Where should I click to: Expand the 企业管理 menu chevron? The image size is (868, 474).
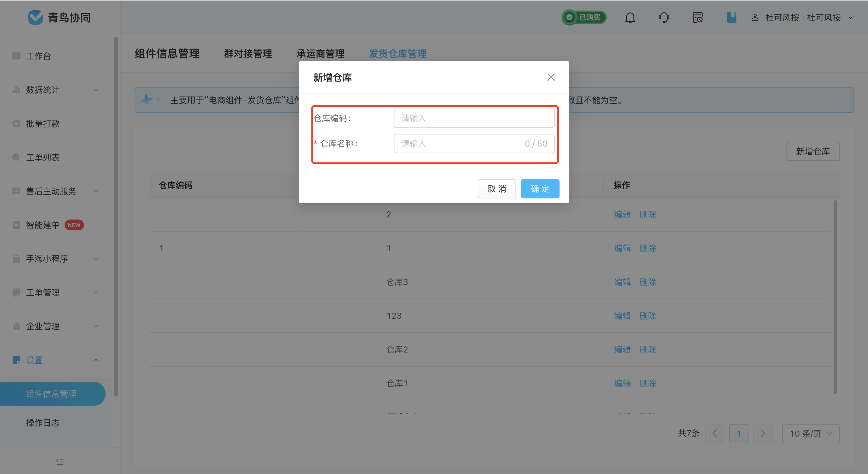[96, 326]
